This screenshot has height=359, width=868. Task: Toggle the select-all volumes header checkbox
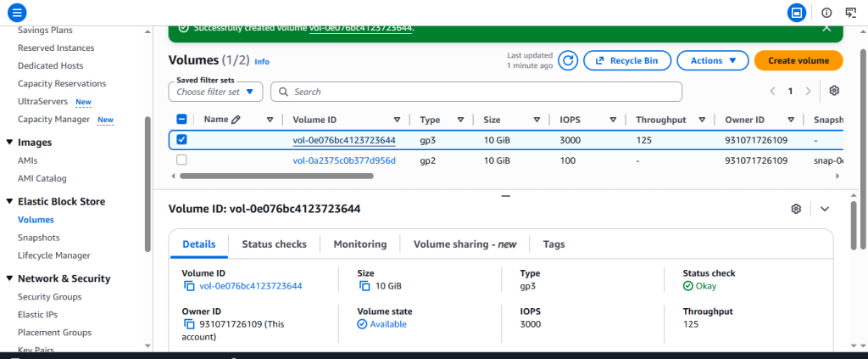[x=181, y=119]
